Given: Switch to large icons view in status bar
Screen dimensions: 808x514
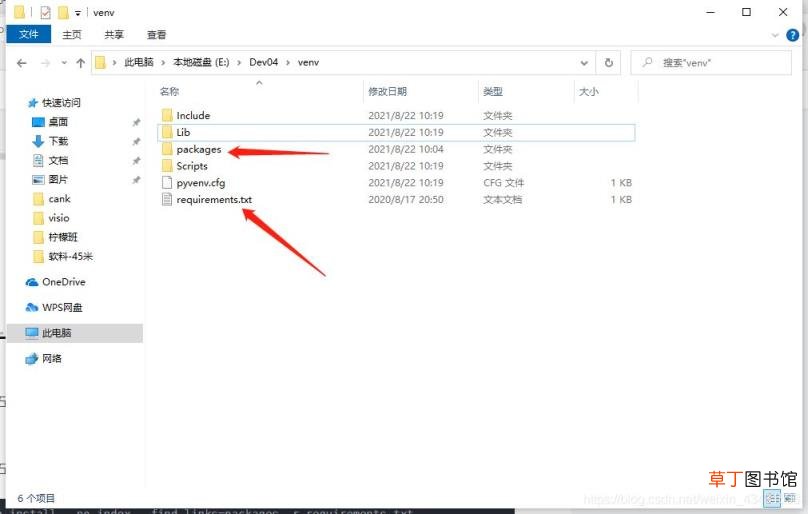Looking at the screenshot, I should [789, 498].
